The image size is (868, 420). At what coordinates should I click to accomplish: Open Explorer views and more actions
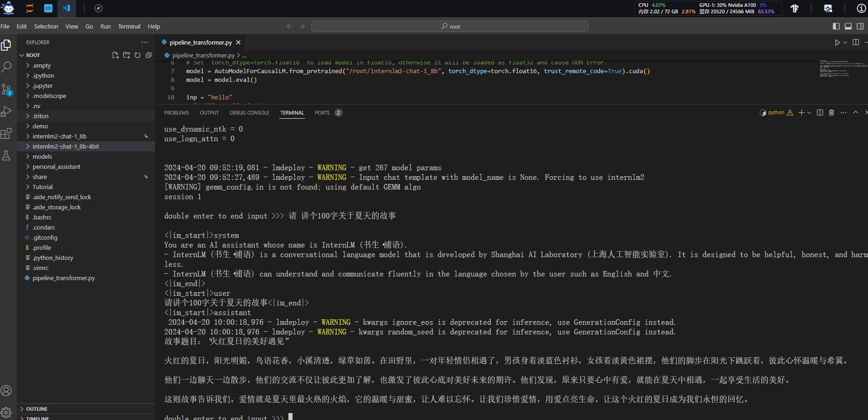pyautogui.click(x=144, y=42)
